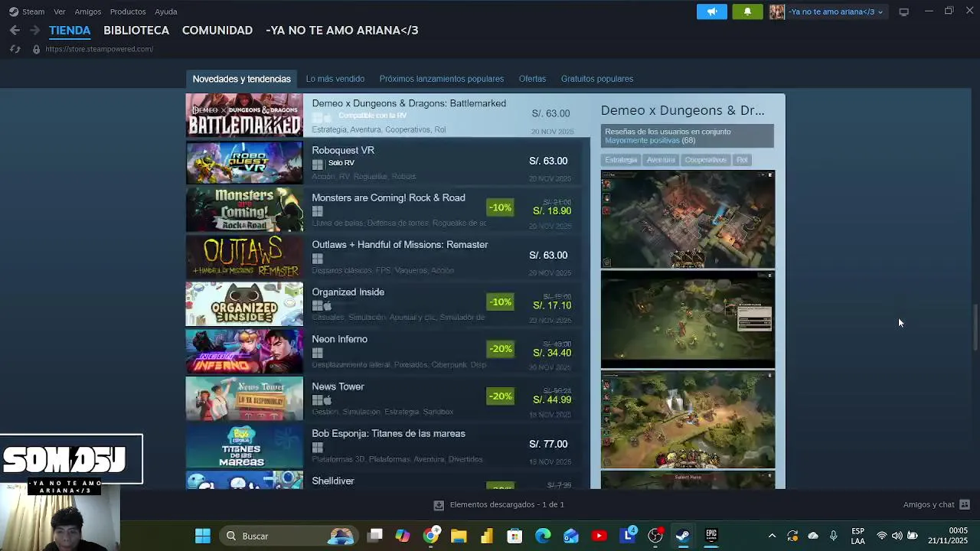Image resolution: width=980 pixels, height=551 pixels.
Task: Click the Steam icon in the taskbar
Action: (x=683, y=536)
